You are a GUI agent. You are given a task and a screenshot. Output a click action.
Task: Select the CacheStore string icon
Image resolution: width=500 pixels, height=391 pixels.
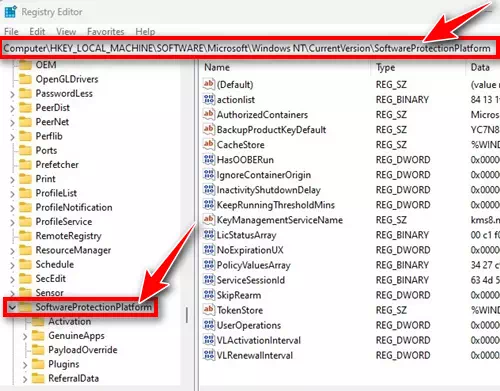click(x=209, y=144)
